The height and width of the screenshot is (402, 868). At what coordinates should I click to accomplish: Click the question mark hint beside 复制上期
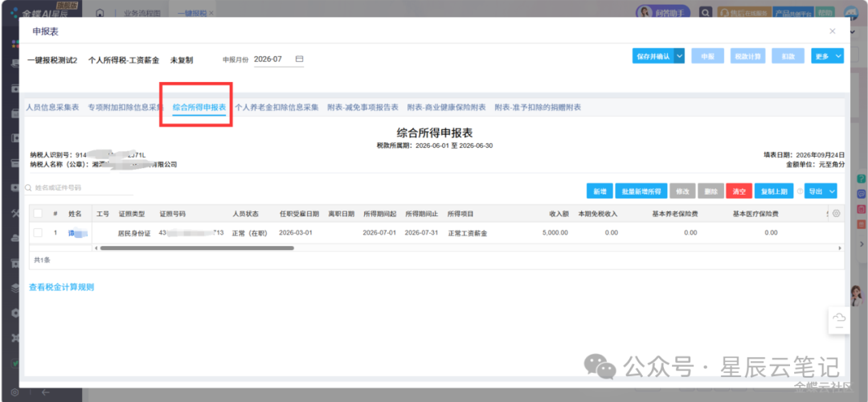click(x=800, y=191)
